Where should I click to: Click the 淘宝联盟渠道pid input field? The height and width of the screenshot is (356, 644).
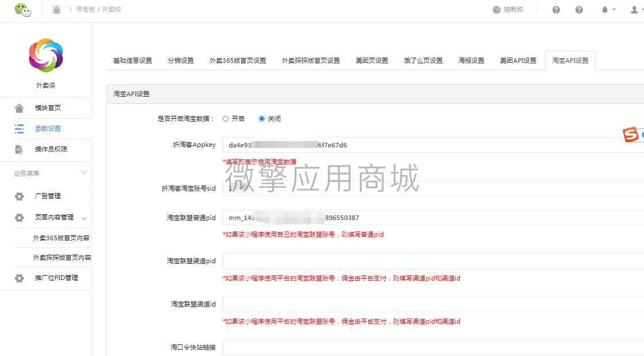coord(433,261)
